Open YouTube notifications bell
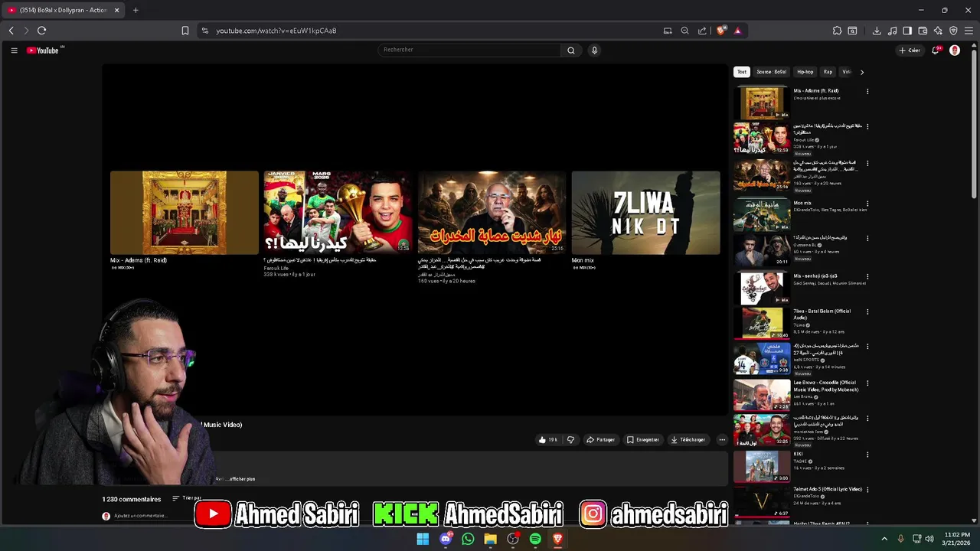Viewport: 980px width, 551px height. pyautogui.click(x=936, y=51)
